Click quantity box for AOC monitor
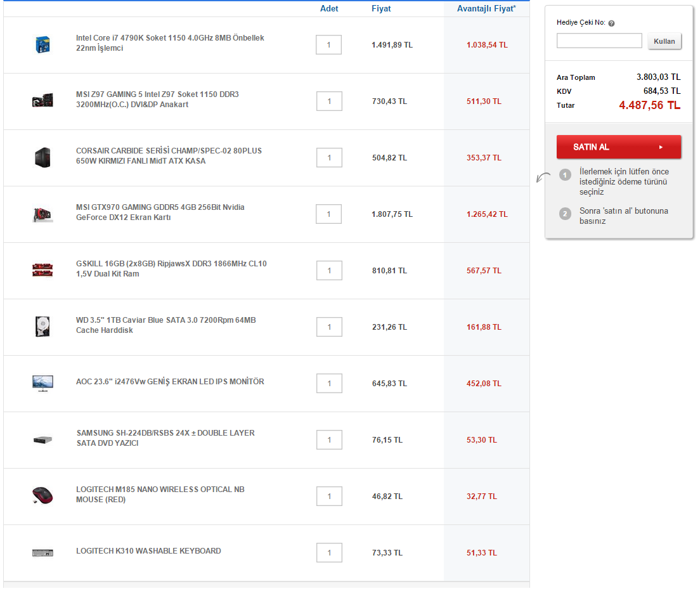 pos(328,384)
